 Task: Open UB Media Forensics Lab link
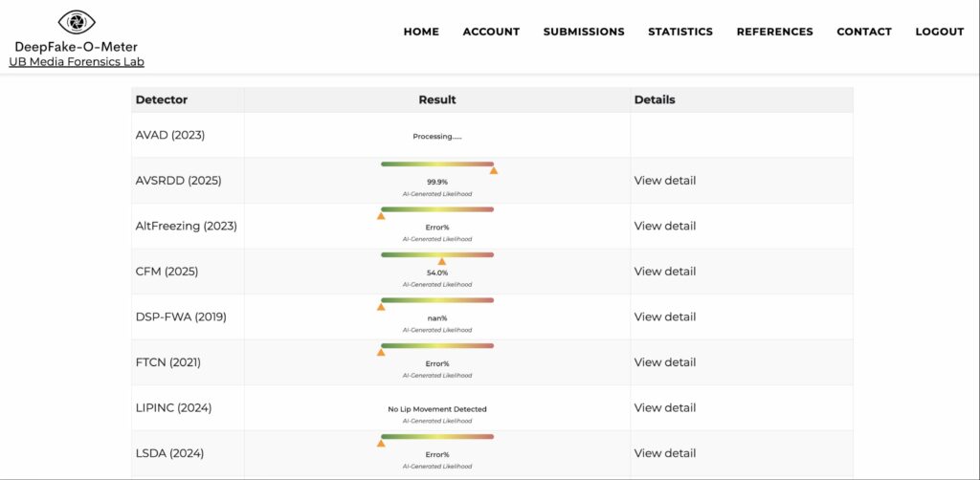pos(77,62)
